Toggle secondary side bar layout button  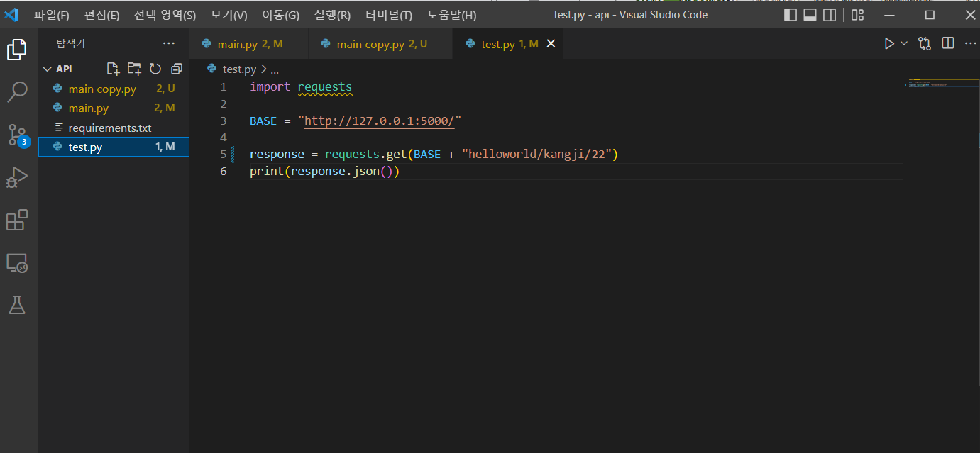pos(829,15)
